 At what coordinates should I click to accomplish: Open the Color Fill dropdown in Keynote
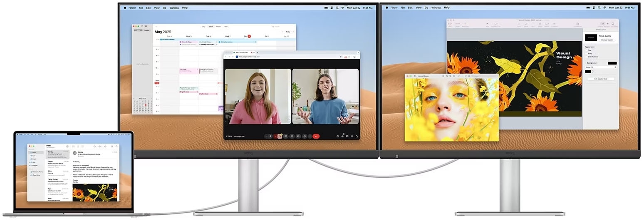coord(601,67)
